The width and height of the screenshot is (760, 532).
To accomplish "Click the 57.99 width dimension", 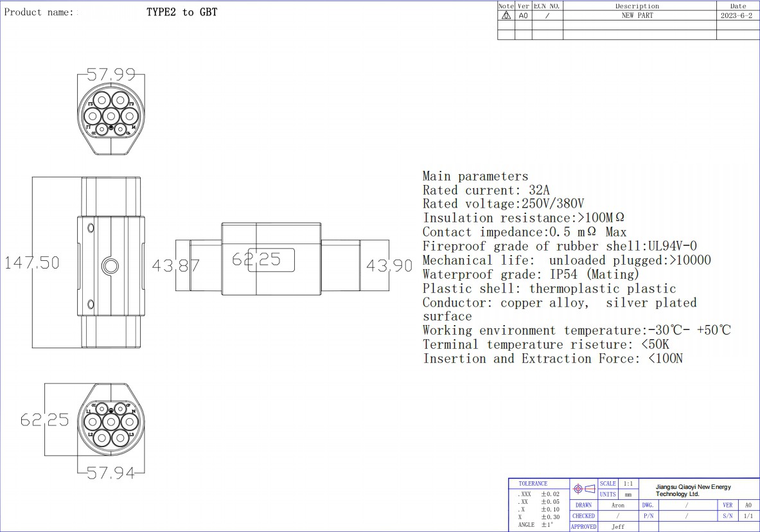I will pyautogui.click(x=111, y=75).
